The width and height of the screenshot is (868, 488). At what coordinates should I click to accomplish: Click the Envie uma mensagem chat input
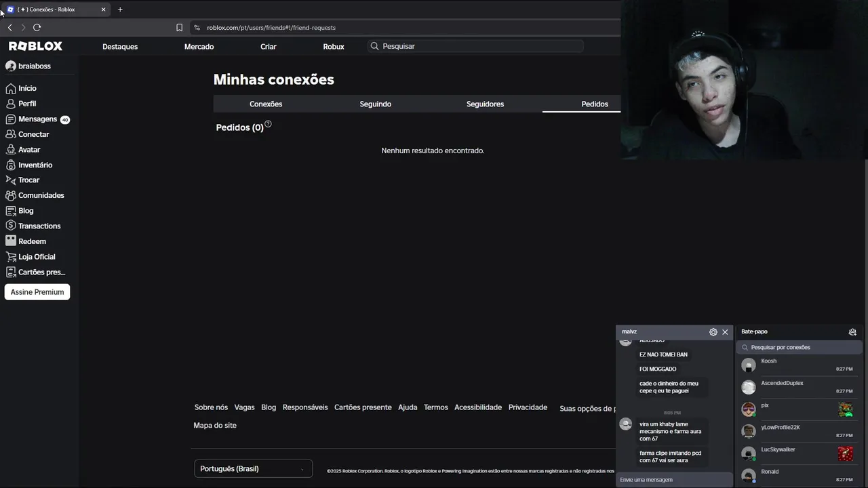coord(674,480)
